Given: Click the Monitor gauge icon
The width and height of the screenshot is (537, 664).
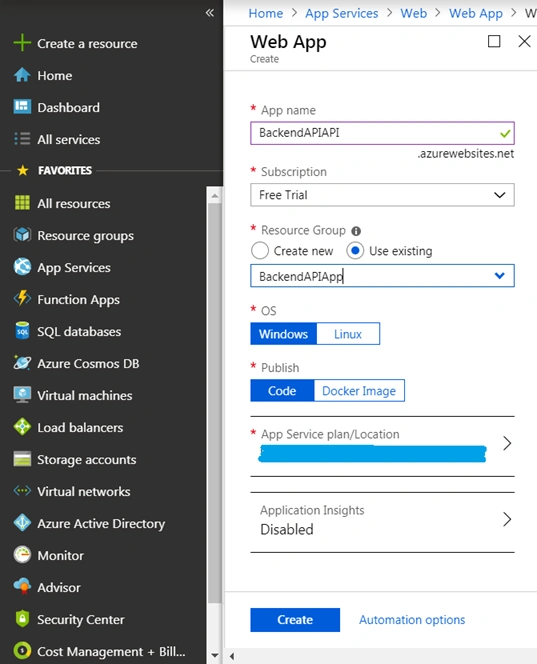Looking at the screenshot, I should click(22, 555).
